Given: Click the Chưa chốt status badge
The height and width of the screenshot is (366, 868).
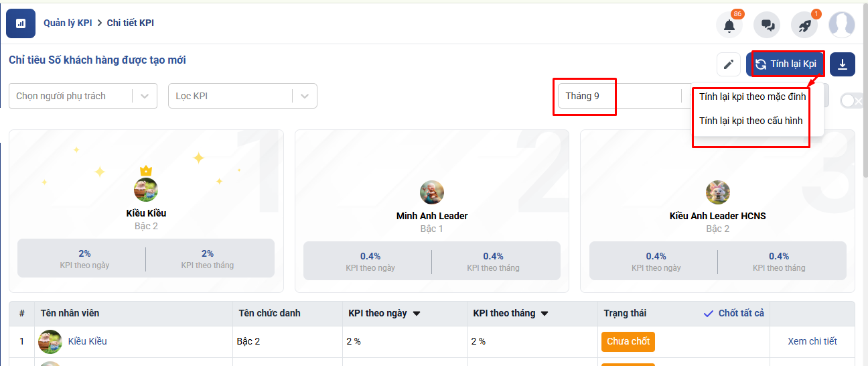Looking at the screenshot, I should (628, 341).
